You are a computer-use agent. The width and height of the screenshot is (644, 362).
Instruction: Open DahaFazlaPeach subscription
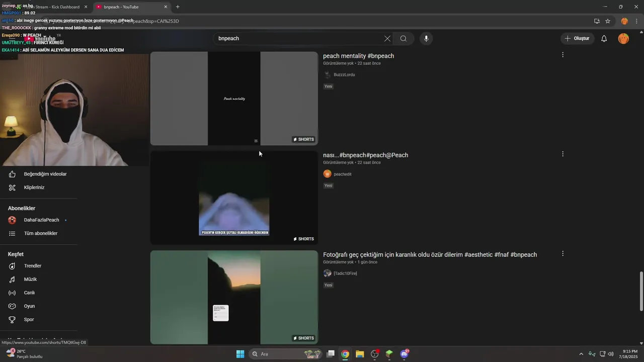pyautogui.click(x=38, y=220)
